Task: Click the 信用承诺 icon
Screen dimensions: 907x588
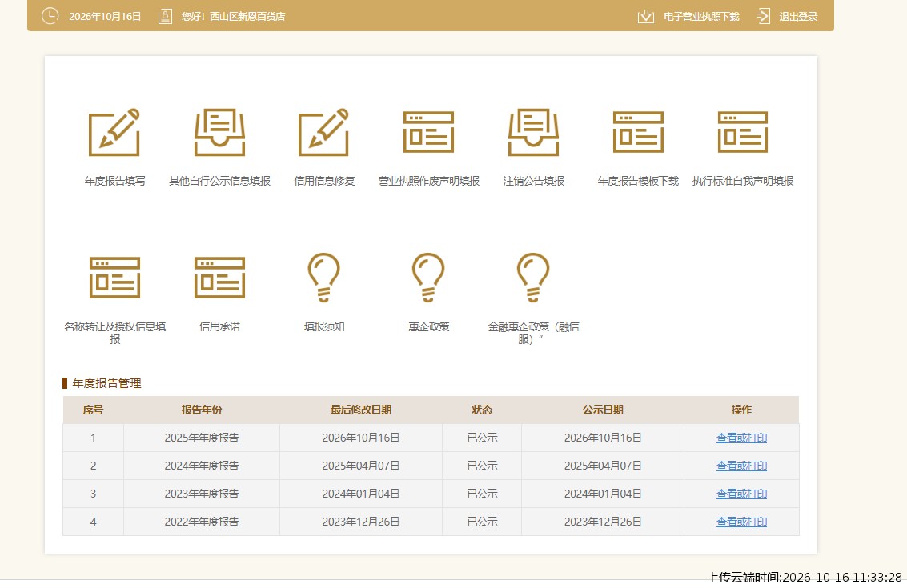Action: 220,278
